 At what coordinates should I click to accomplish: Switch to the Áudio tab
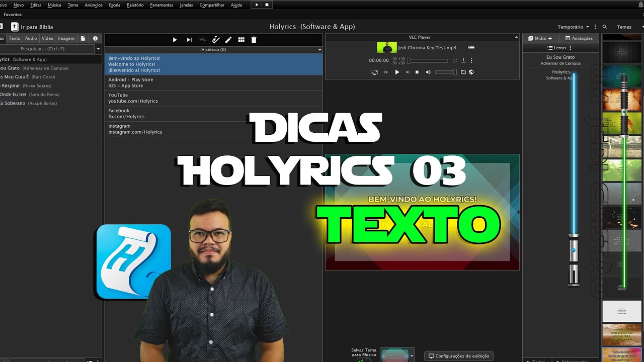(31, 38)
